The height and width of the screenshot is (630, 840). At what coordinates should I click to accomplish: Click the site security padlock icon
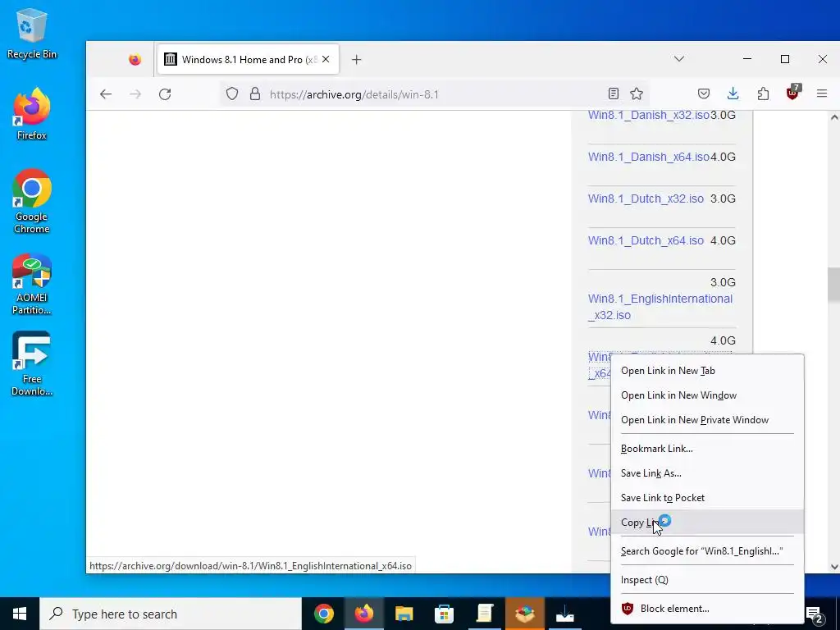(x=255, y=94)
